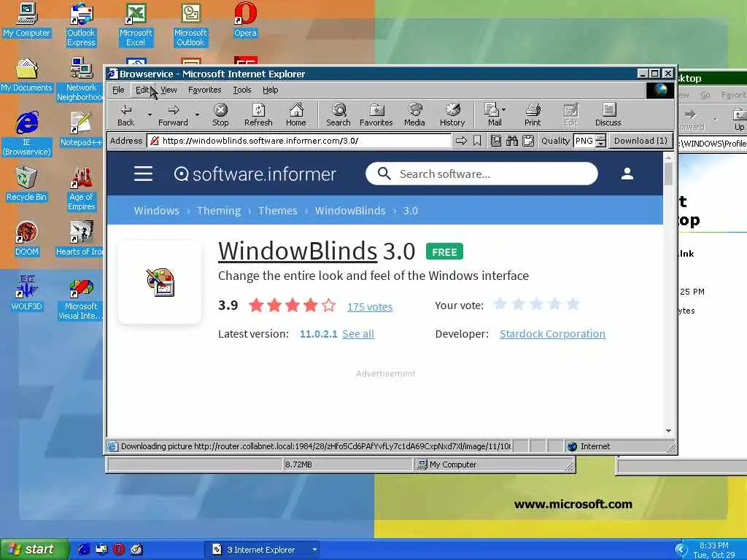Follow the Windows breadcrumb link

157,211
